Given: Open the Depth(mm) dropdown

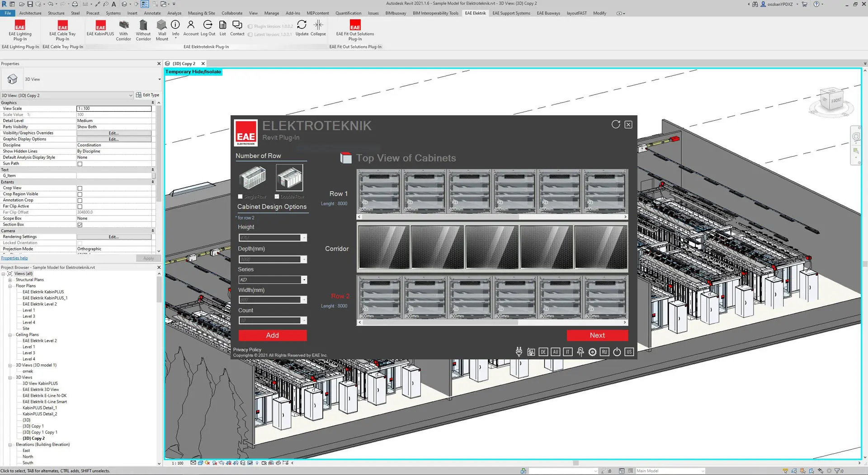Looking at the screenshot, I should (x=304, y=259).
